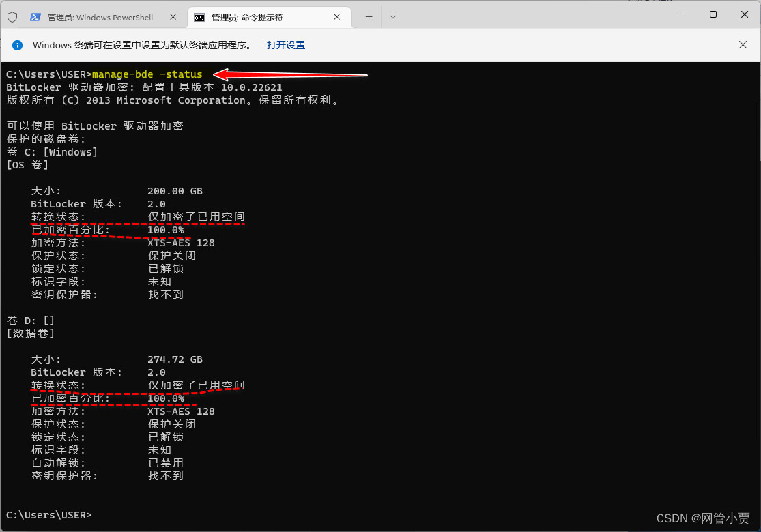
Task: Click the 100.0% encrypted percentage value
Action: click(x=165, y=229)
